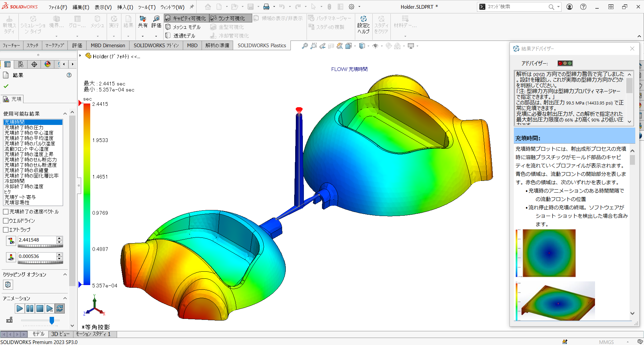Check 充填終了の速度ベクトル checkbox

(x=6, y=212)
